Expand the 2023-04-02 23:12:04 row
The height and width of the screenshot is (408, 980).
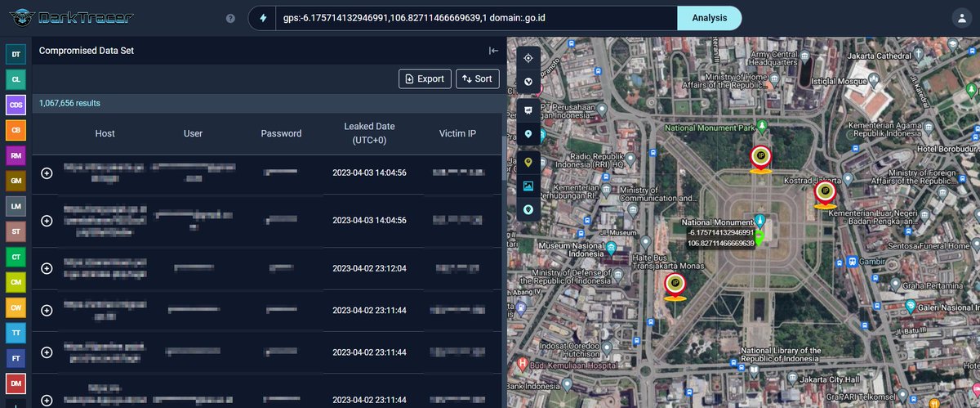47,268
